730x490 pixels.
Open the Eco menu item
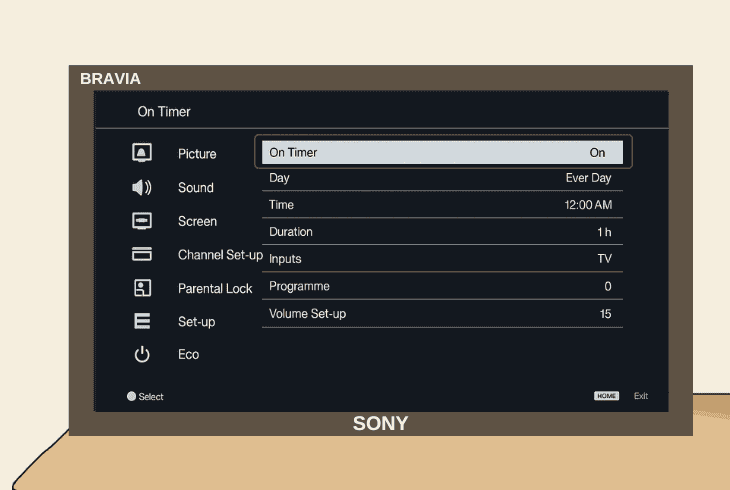coord(189,354)
